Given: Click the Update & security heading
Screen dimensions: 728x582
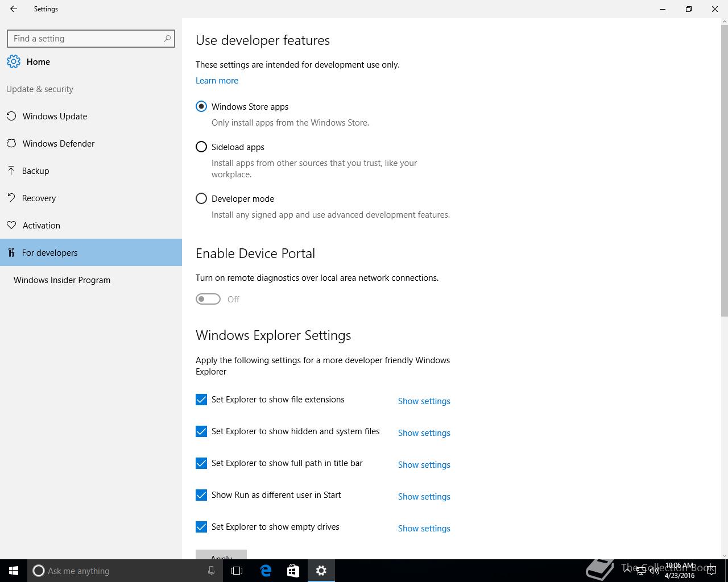Looking at the screenshot, I should pyautogui.click(x=40, y=89).
